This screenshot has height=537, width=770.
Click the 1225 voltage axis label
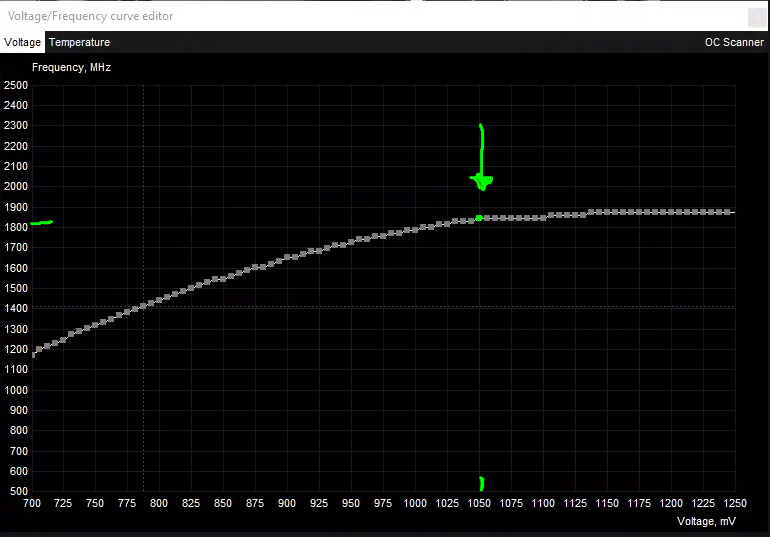click(703, 503)
